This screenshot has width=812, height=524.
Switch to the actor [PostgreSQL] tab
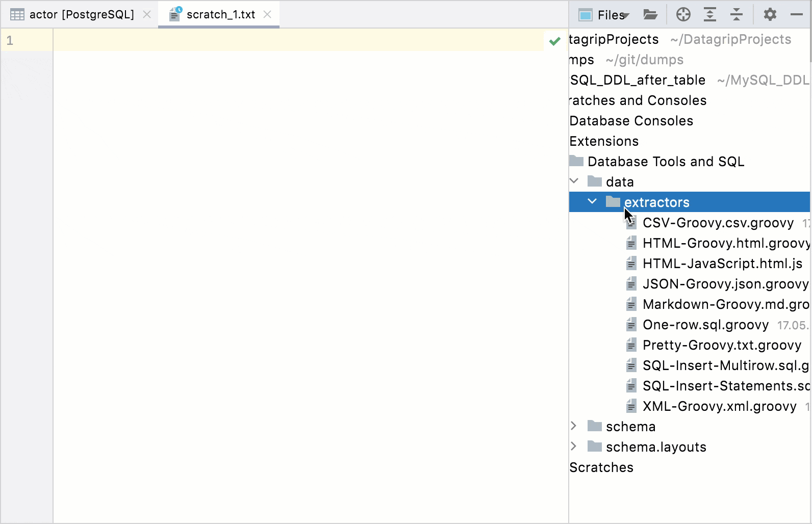(x=82, y=15)
